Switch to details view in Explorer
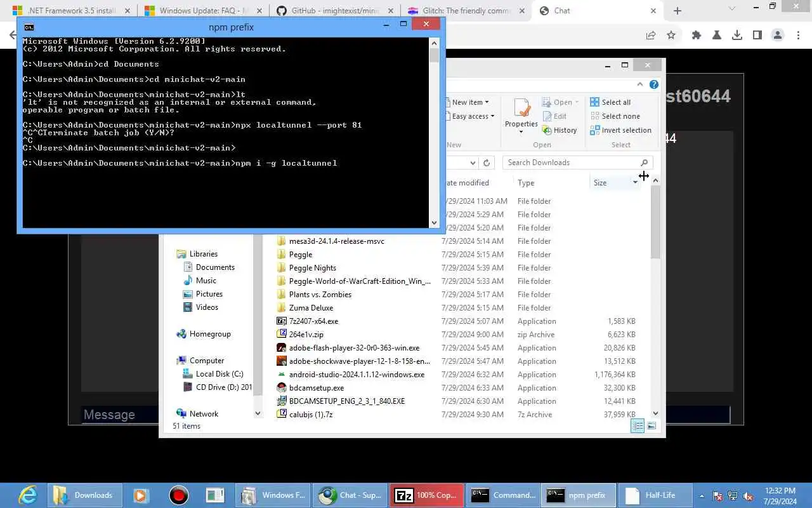The width and height of the screenshot is (812, 508). [638, 426]
